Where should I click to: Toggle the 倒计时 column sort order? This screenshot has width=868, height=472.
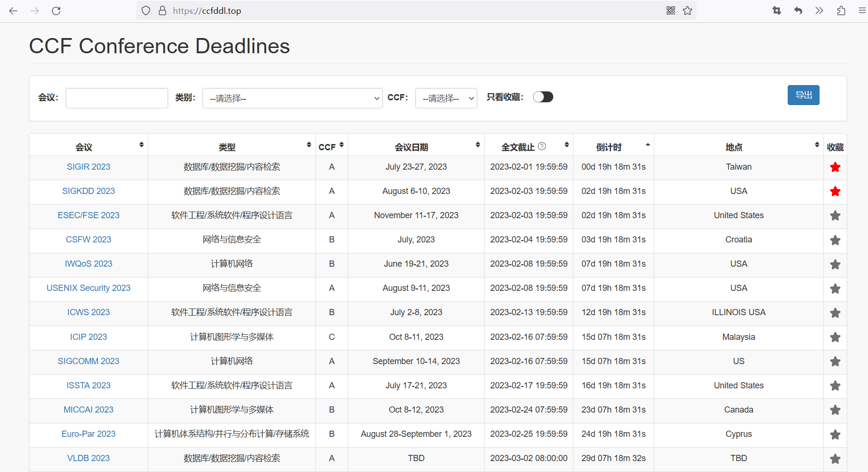647,144
